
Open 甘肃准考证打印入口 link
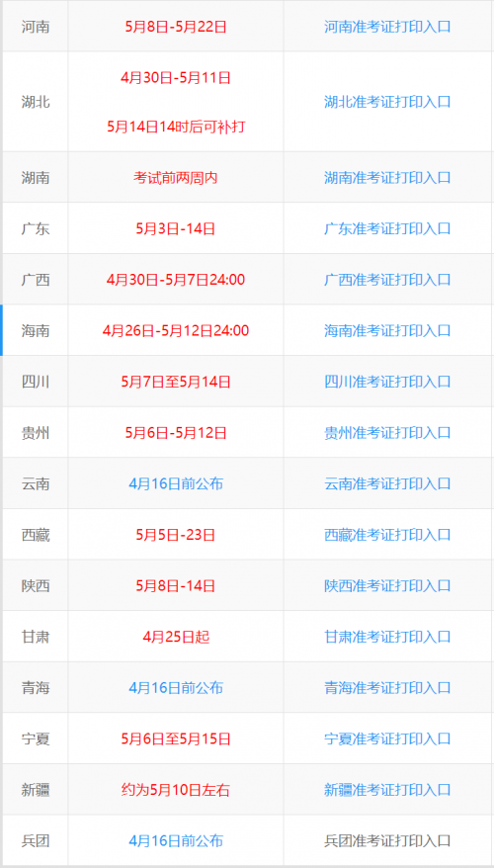387,637
